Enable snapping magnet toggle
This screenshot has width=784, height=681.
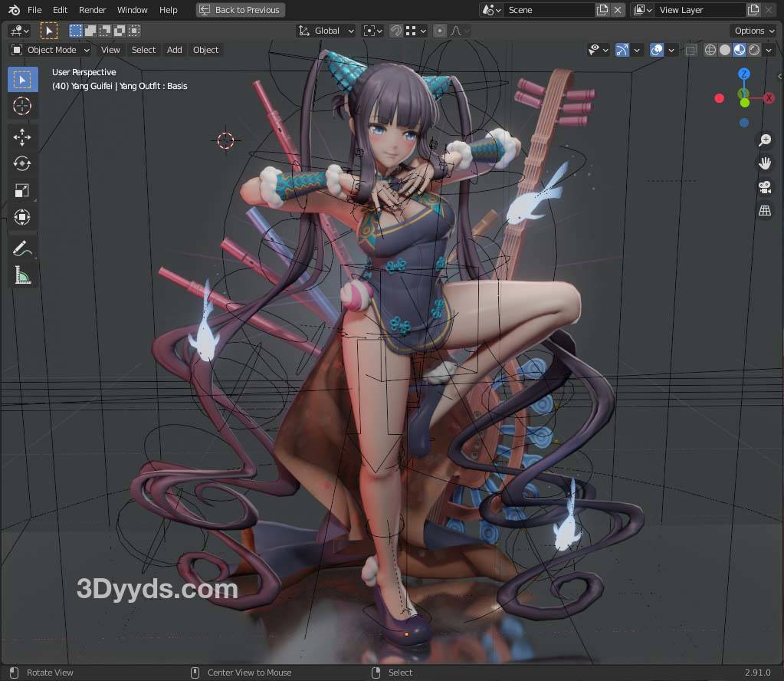[x=395, y=31]
